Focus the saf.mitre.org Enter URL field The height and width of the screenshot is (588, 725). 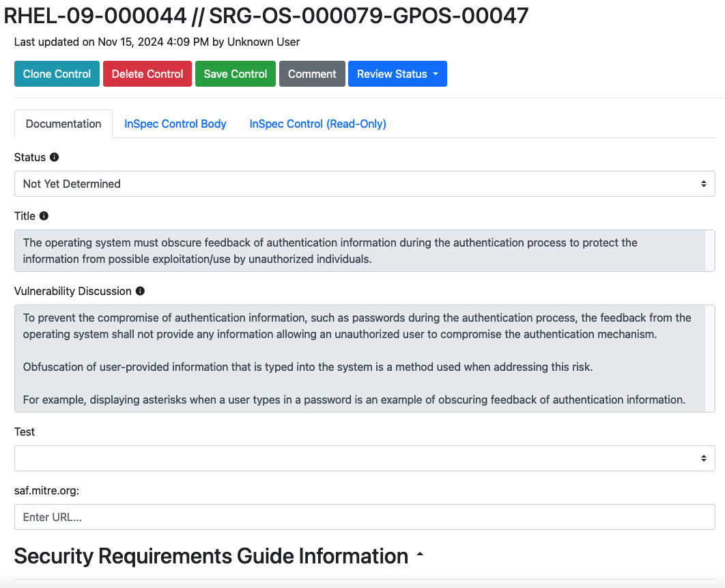coord(365,517)
